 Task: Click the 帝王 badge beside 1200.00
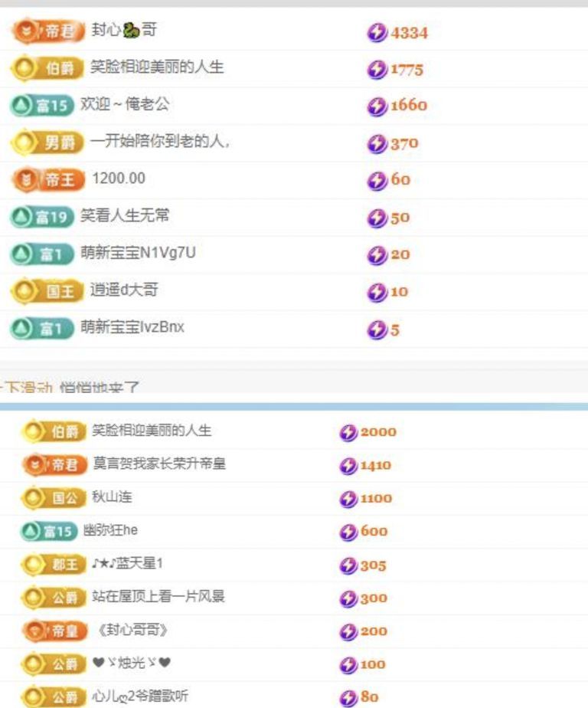point(48,180)
